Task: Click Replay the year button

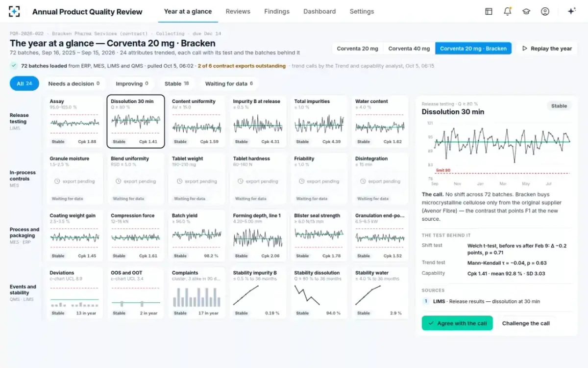Action: (x=547, y=49)
